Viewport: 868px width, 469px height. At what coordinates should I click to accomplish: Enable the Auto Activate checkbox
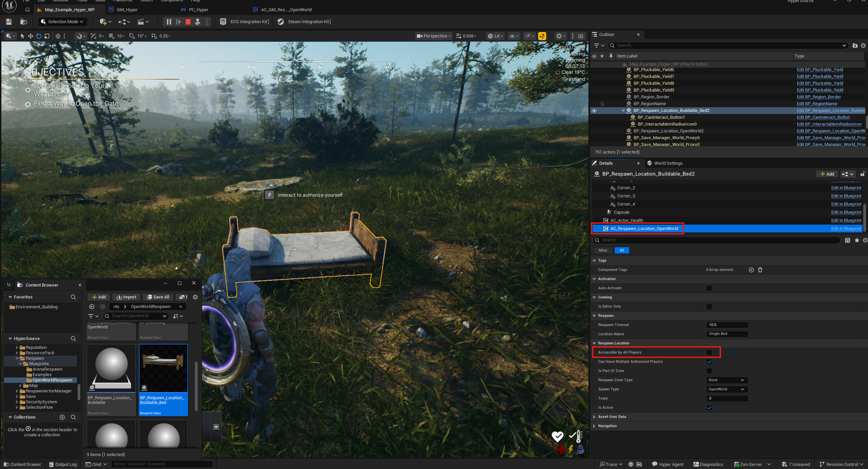[709, 288]
